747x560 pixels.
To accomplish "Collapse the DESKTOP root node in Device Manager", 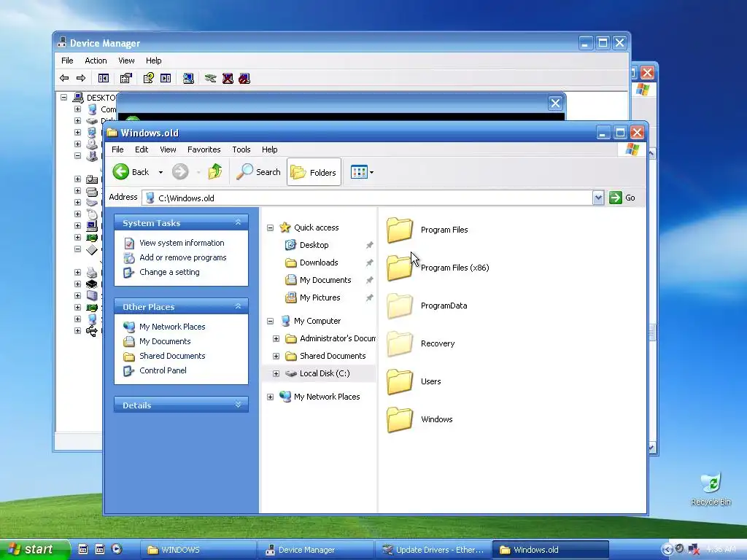I will [63, 97].
